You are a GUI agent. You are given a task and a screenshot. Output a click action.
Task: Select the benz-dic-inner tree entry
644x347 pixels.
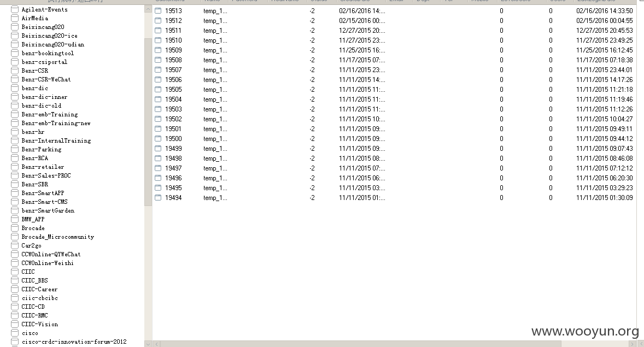click(x=44, y=97)
